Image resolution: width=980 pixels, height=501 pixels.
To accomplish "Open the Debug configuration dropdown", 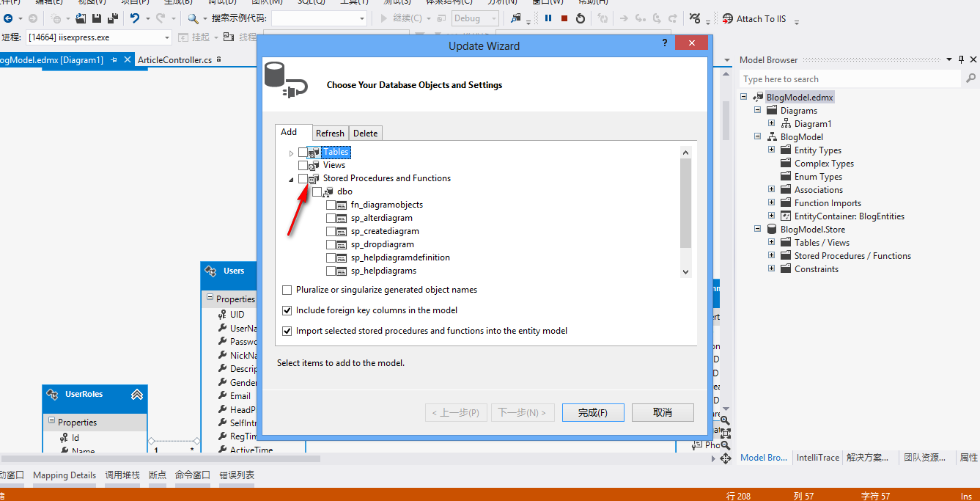I will click(475, 18).
